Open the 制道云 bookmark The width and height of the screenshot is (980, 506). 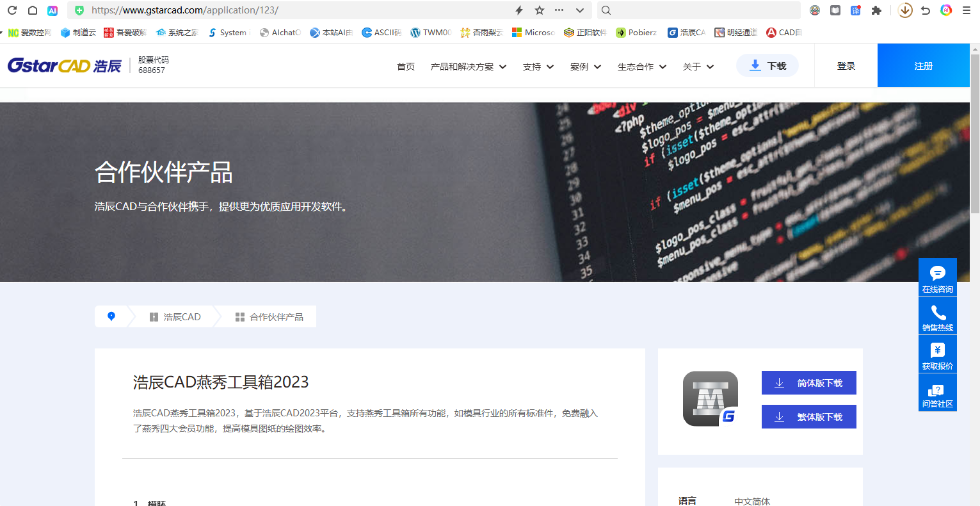point(78,33)
